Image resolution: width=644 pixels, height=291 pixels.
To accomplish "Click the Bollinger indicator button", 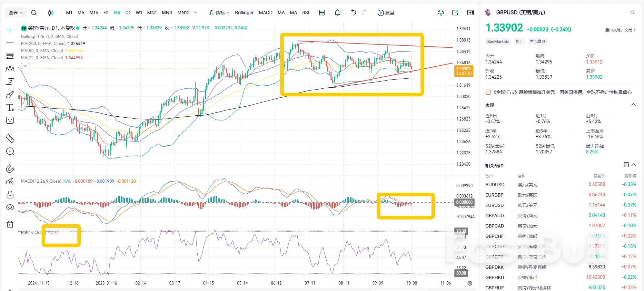I will (x=244, y=13).
